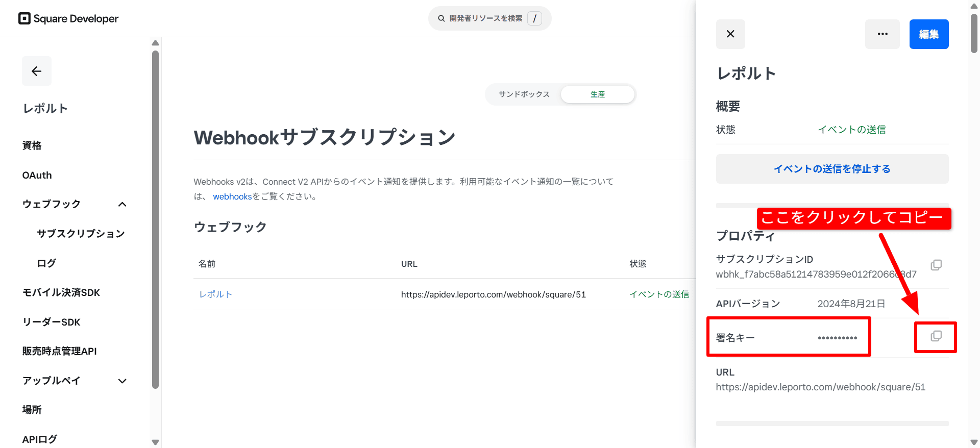Click the webhook URL cell in table
The width and height of the screenshot is (980, 448).
click(x=493, y=294)
